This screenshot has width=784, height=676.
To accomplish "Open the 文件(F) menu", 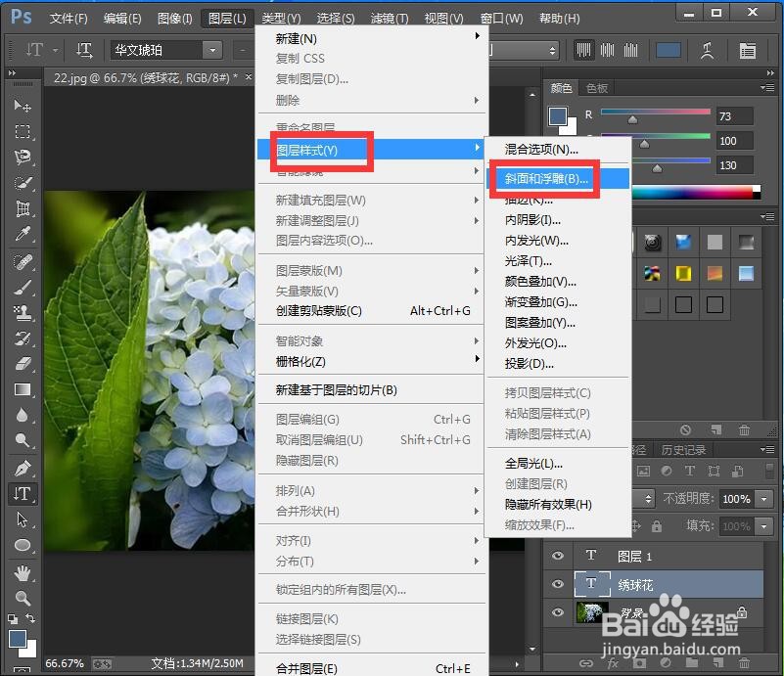I will click(69, 19).
